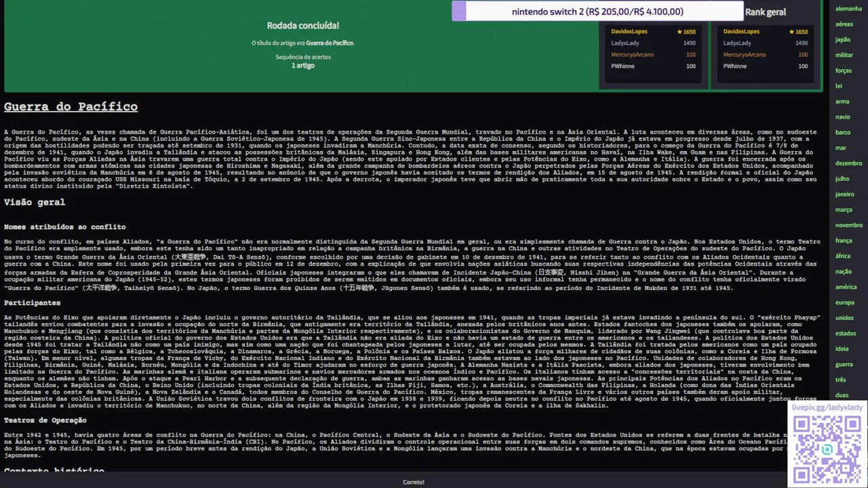Click the guessed word 'mar' in the sidebar

click(x=841, y=148)
